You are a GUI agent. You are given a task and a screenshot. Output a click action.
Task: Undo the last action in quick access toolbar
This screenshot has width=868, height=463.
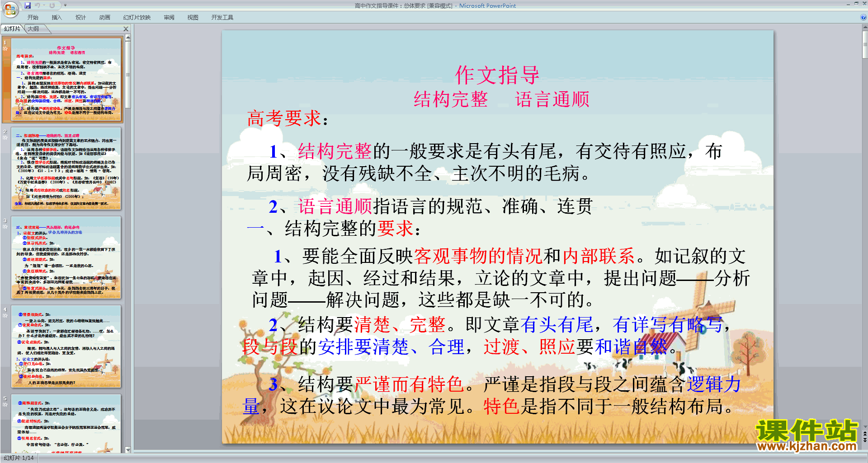[37, 5]
